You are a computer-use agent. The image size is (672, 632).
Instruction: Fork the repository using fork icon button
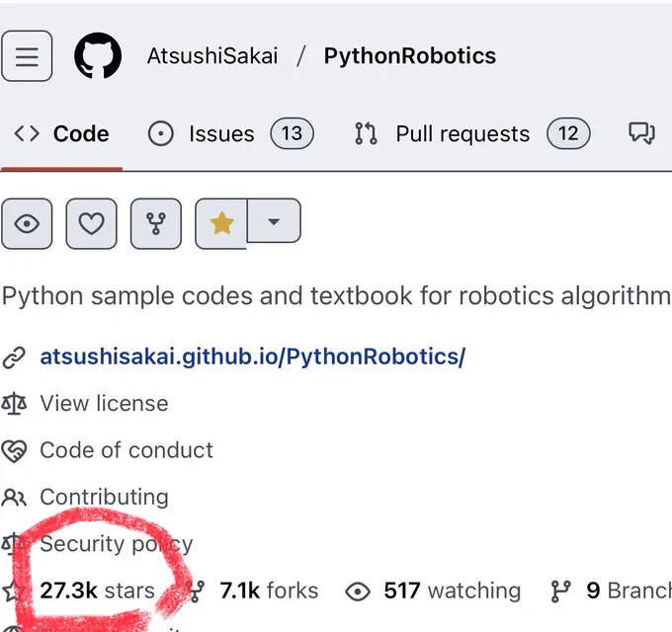point(156,223)
